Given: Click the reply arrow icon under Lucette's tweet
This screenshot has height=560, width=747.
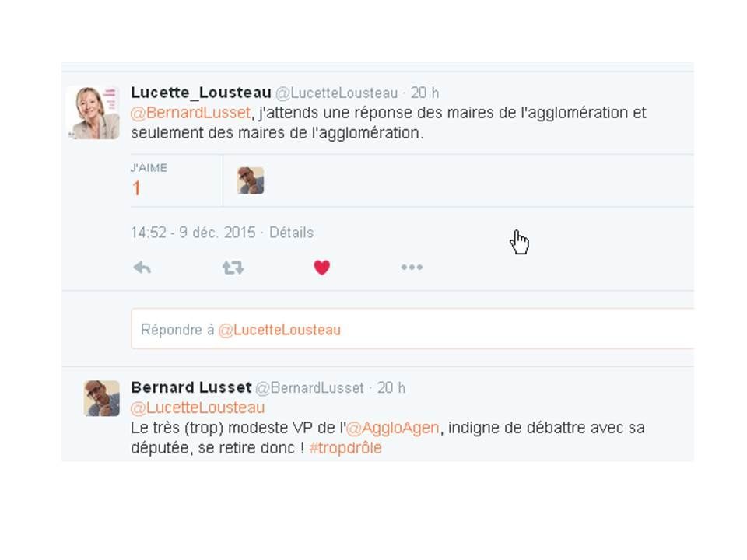Looking at the screenshot, I should pyautogui.click(x=142, y=268).
